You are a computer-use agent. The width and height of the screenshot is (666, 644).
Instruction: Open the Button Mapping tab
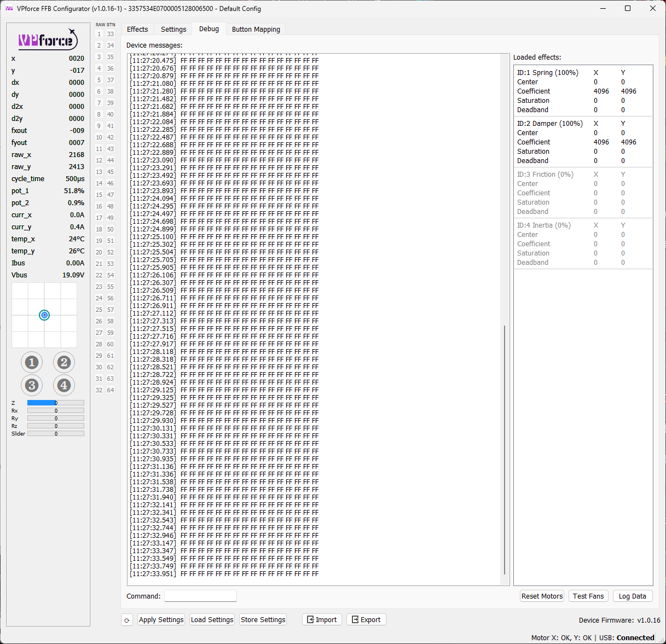tap(256, 30)
